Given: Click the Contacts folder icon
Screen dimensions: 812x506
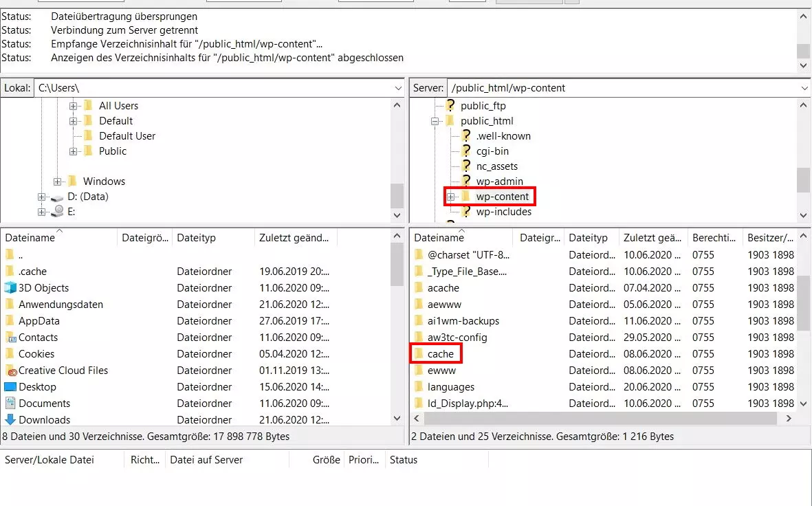Looking at the screenshot, I should click(x=10, y=337).
